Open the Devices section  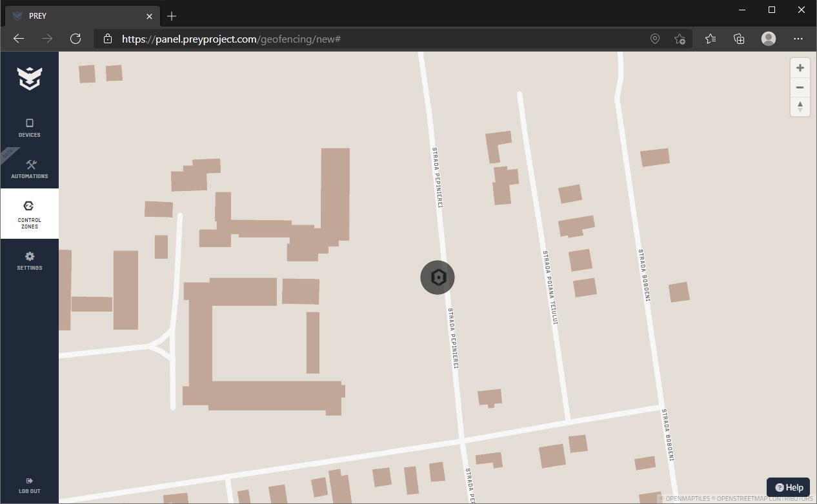[30, 128]
